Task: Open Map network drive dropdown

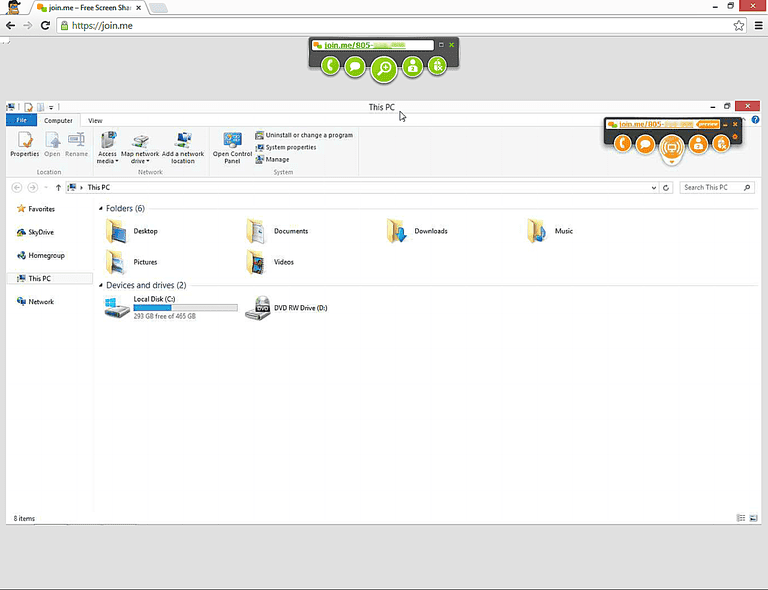Action: pyautogui.click(x=140, y=147)
